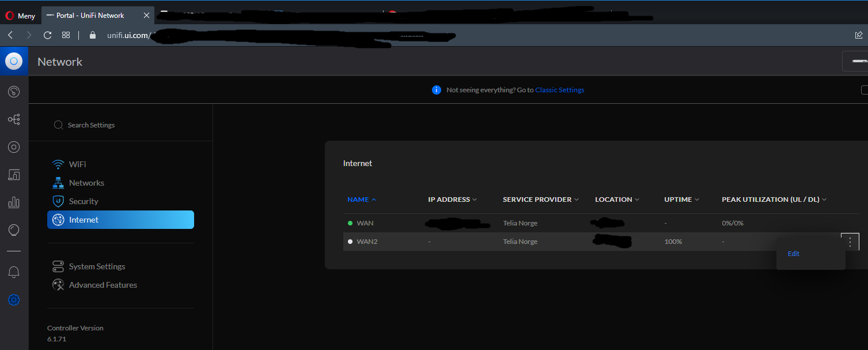Open the notifications bell icon

coord(14,272)
